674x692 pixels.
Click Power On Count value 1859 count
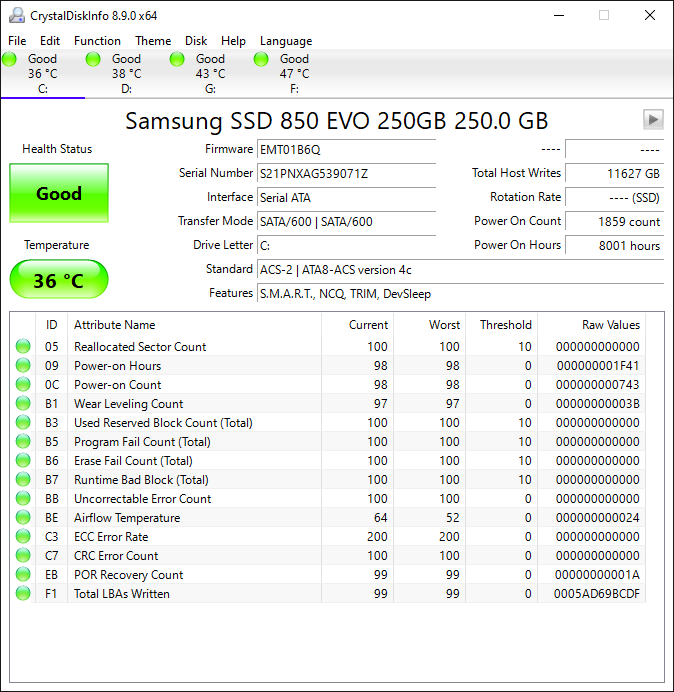pyautogui.click(x=614, y=221)
